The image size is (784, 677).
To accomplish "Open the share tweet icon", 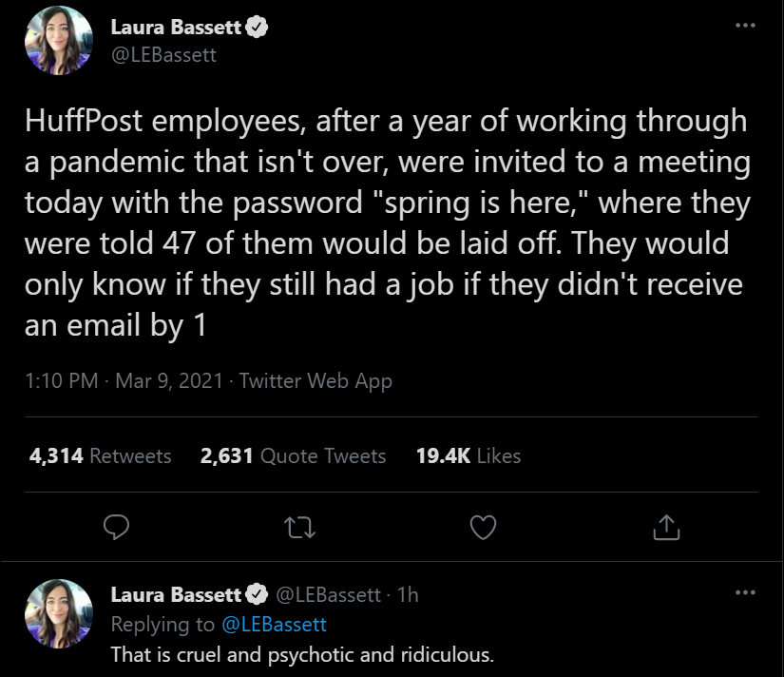I will (x=667, y=526).
